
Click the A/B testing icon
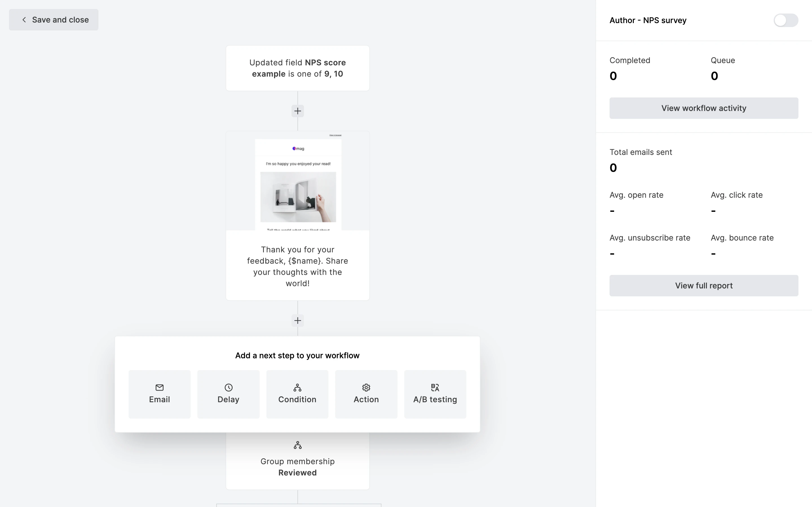(435, 387)
